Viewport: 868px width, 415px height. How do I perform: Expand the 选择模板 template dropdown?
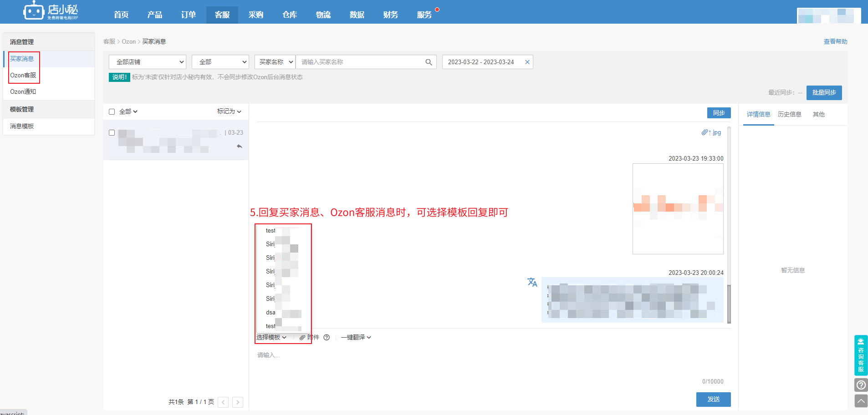tap(271, 338)
